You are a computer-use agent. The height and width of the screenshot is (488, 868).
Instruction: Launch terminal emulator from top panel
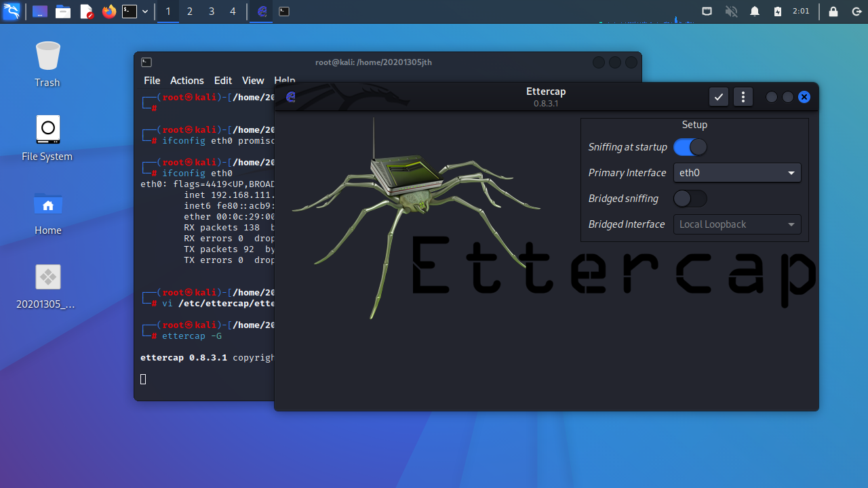pyautogui.click(x=130, y=11)
